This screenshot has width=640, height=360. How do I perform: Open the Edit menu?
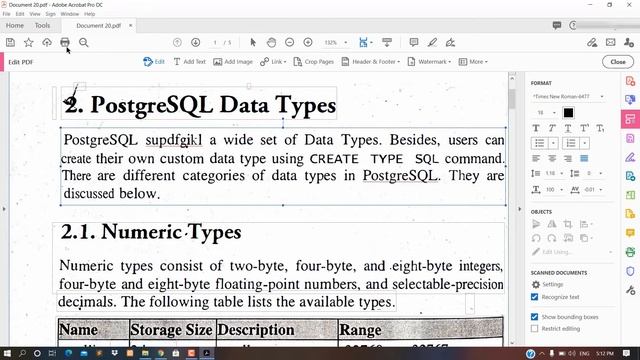[x=20, y=14]
